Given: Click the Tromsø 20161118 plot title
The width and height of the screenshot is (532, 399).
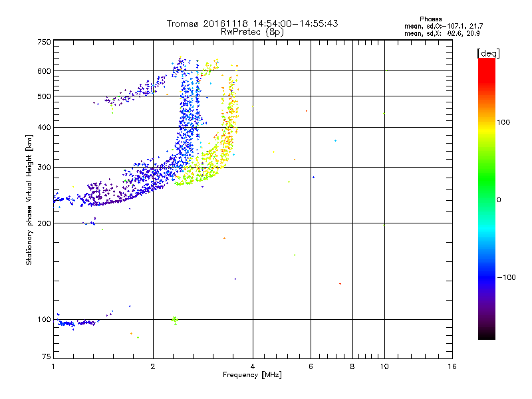Looking at the screenshot, I should coord(252,23).
